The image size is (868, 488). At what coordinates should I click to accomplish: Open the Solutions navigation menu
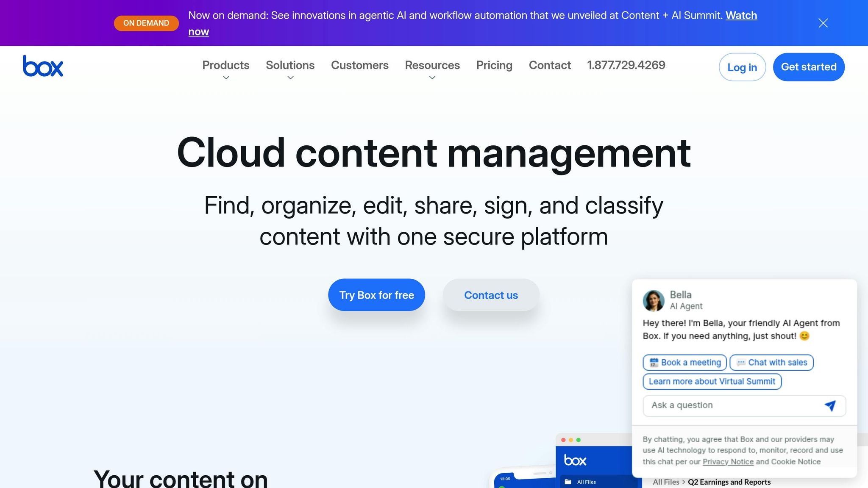point(290,65)
